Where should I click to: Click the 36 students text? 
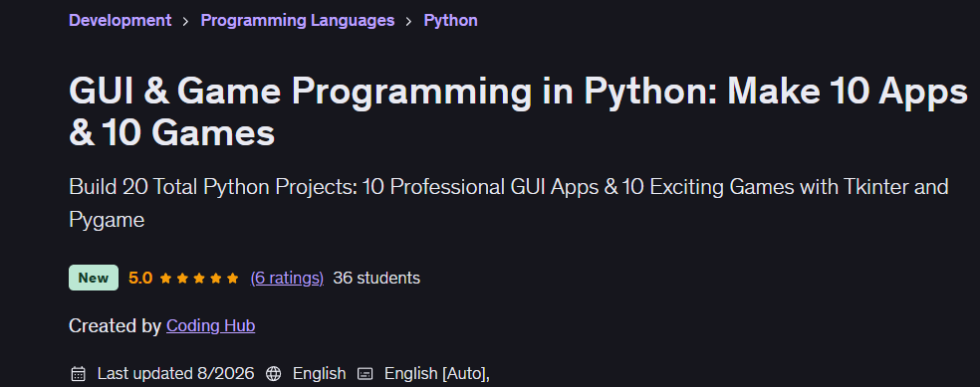coord(376,278)
